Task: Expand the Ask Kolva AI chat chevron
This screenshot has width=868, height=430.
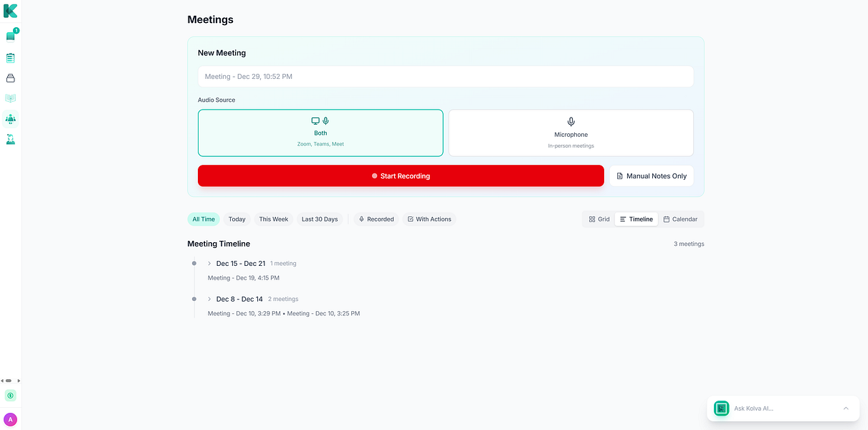Action: click(x=846, y=408)
